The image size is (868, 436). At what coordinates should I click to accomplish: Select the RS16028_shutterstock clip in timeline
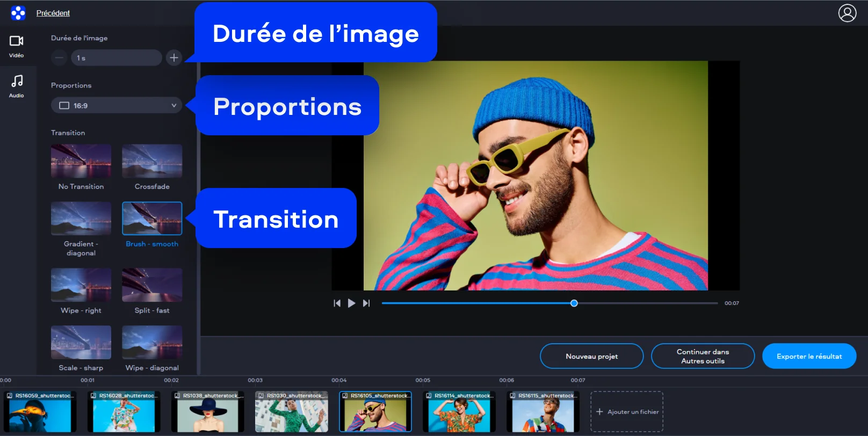[124, 412]
